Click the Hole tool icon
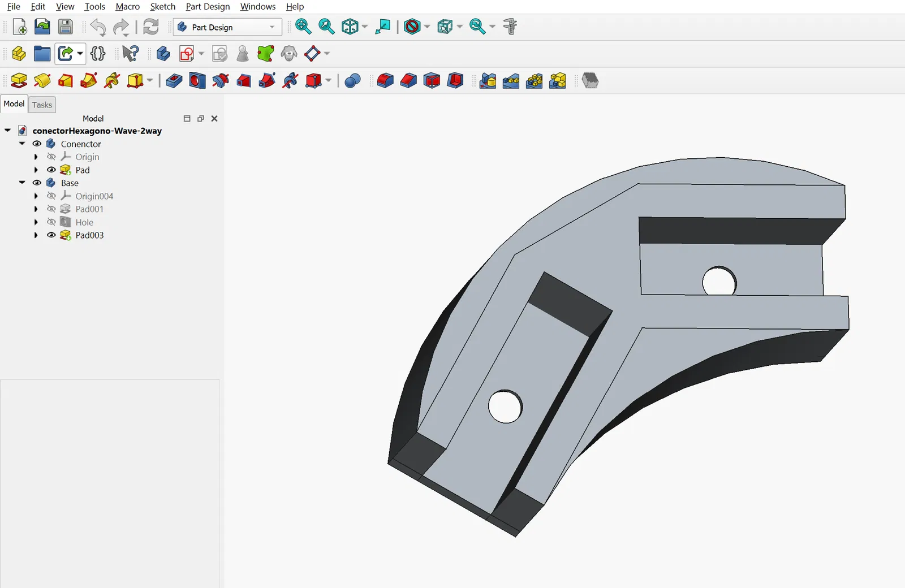The height and width of the screenshot is (588, 905). point(197,81)
